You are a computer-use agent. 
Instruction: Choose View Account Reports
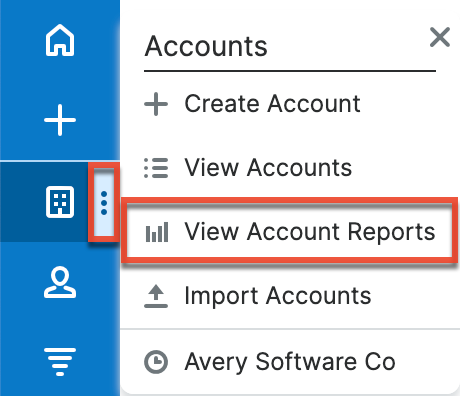pos(290,232)
